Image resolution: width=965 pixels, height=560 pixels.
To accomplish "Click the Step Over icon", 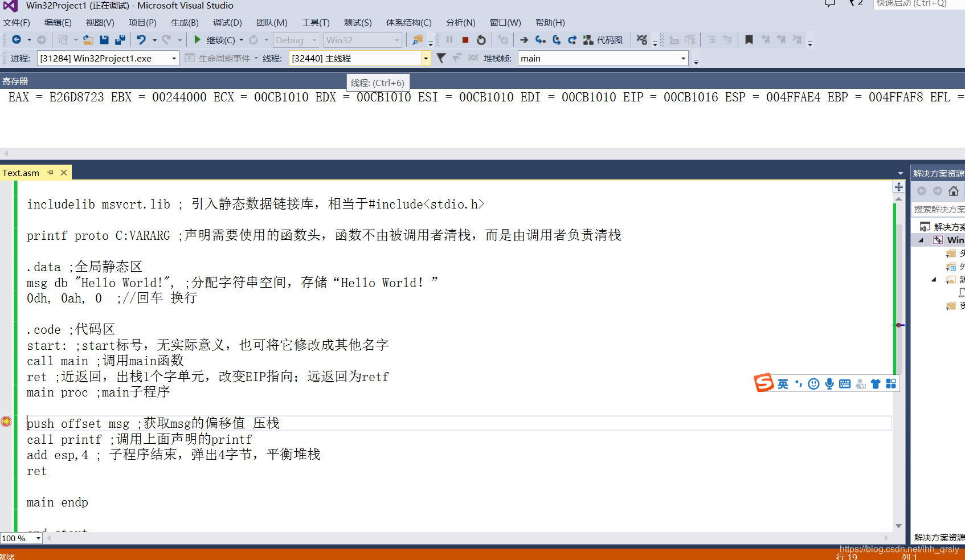I will point(557,40).
